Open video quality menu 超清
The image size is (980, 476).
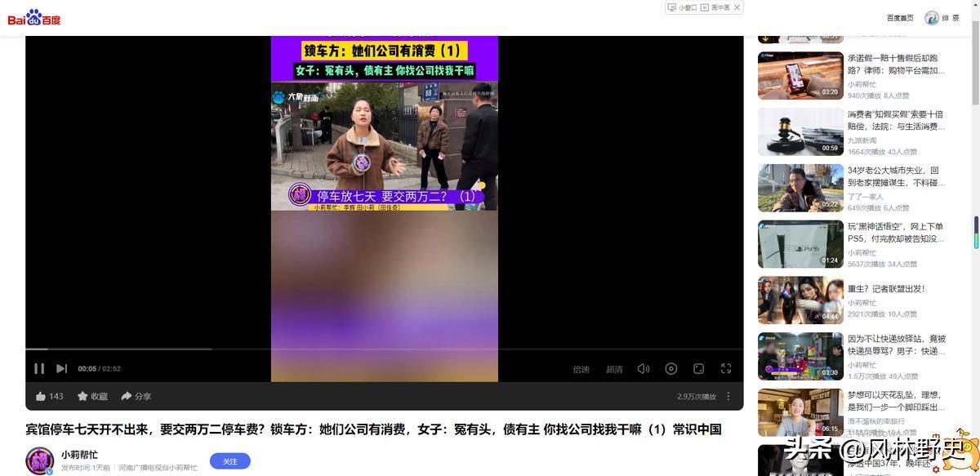[614, 369]
